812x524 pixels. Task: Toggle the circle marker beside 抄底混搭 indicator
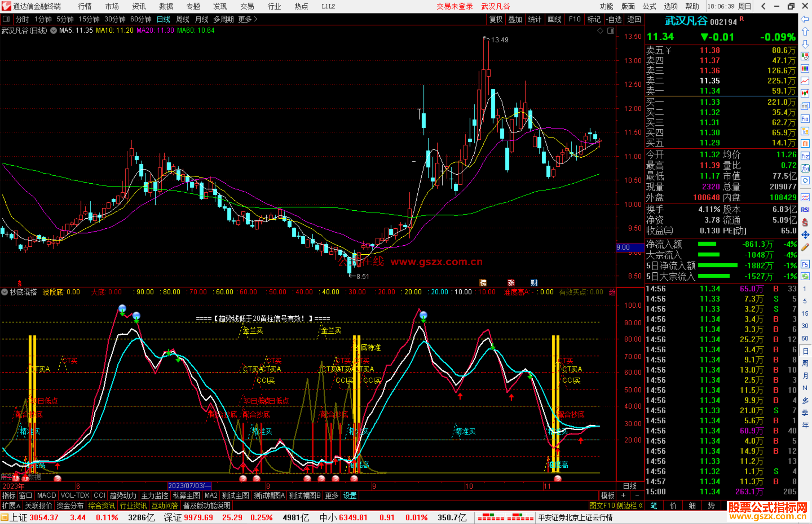(x=5, y=292)
